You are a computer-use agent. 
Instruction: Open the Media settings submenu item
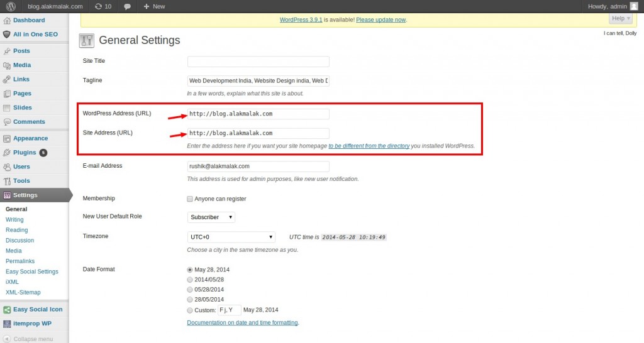(14, 251)
